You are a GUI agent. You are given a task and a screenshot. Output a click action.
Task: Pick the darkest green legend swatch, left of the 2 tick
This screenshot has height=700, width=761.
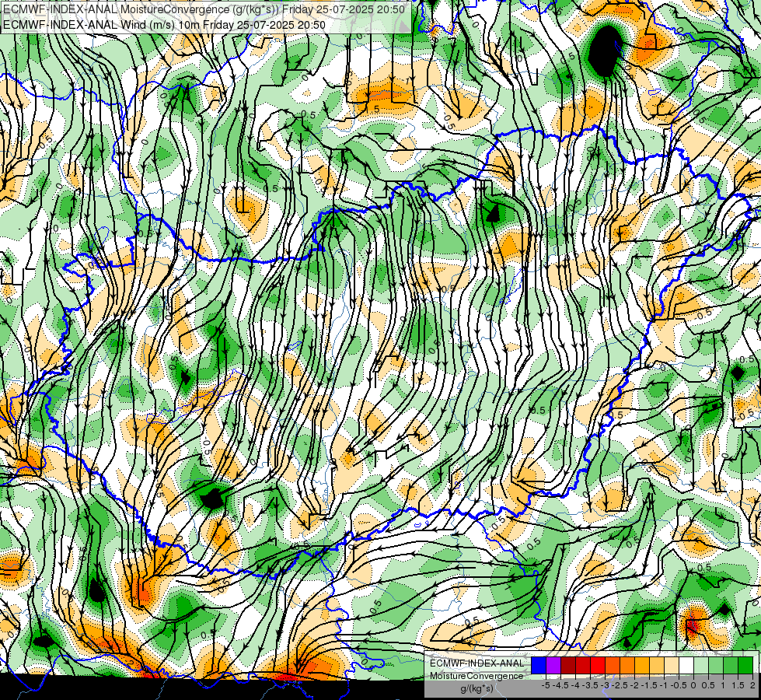tap(745, 666)
